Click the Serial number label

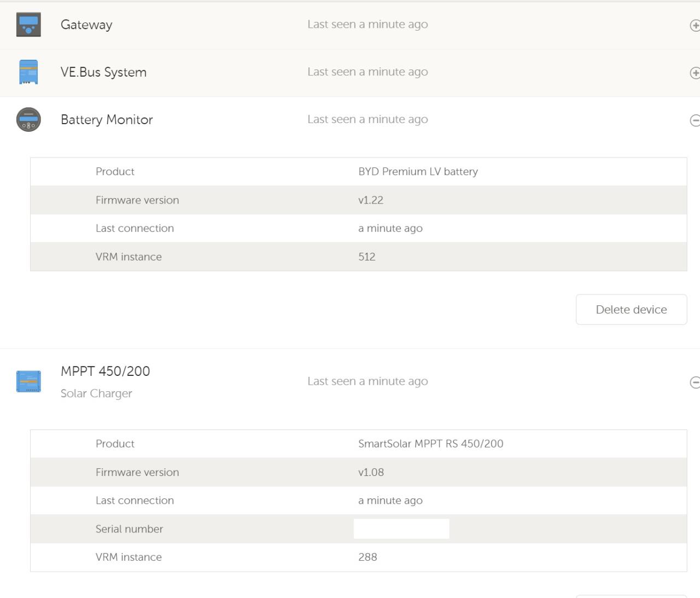coord(129,529)
